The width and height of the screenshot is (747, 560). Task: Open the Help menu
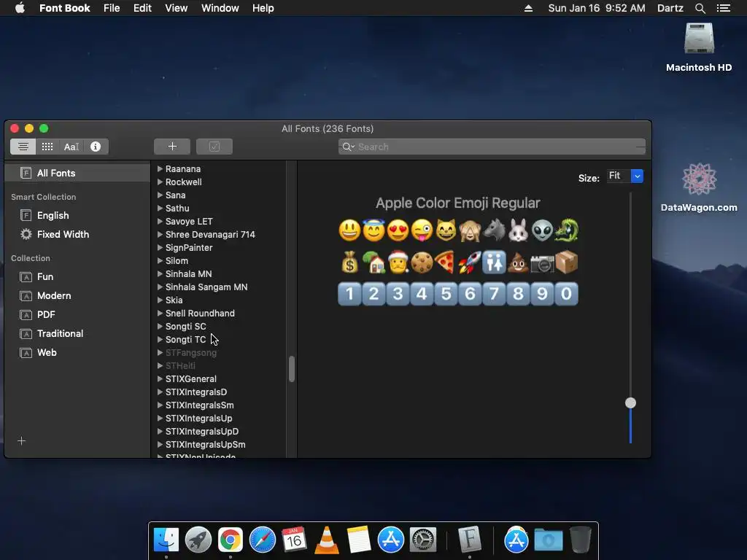(263, 8)
